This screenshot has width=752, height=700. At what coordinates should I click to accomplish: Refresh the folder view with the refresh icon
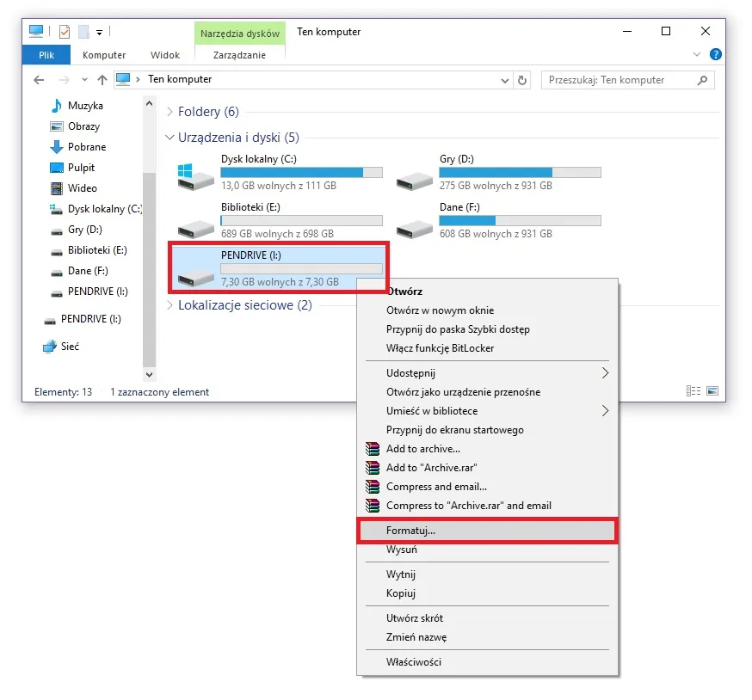pos(522,79)
